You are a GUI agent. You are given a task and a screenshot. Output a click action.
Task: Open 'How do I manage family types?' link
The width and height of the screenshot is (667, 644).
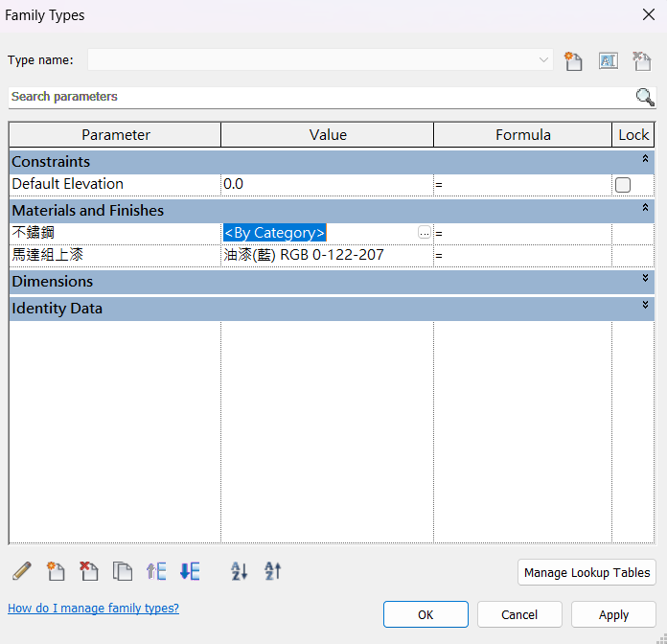pos(93,609)
